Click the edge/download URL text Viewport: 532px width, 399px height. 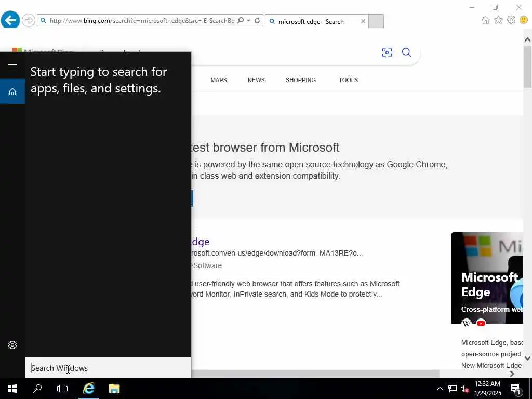[x=277, y=253]
